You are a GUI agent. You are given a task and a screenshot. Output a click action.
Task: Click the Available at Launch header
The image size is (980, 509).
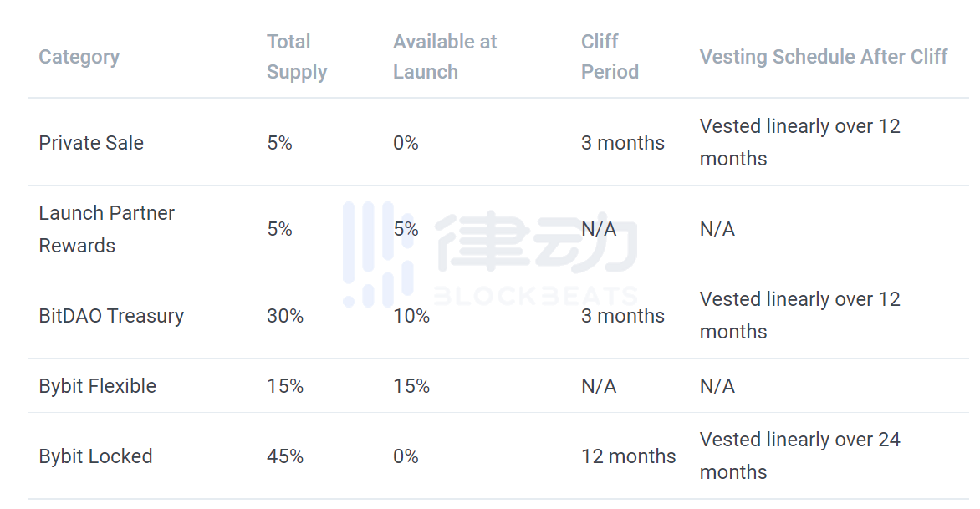(x=444, y=57)
